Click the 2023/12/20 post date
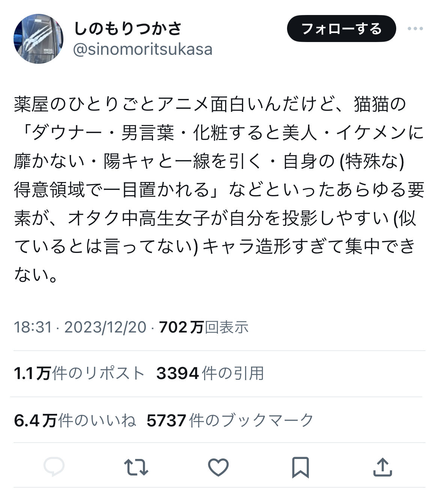The width and height of the screenshot is (439, 504). [105, 327]
